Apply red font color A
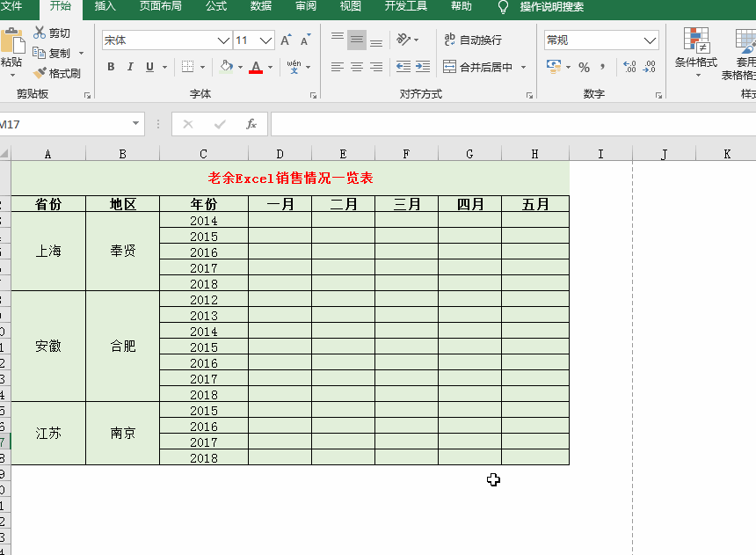 click(x=256, y=67)
